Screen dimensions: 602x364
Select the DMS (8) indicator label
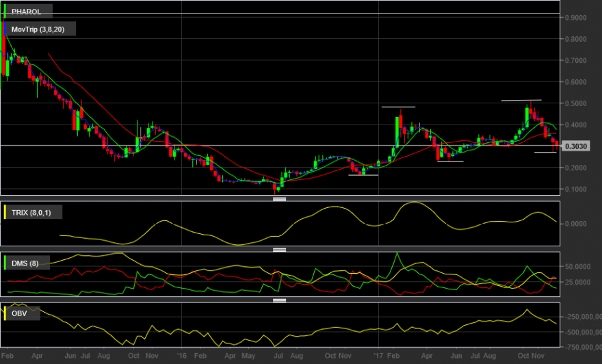pyautogui.click(x=25, y=263)
